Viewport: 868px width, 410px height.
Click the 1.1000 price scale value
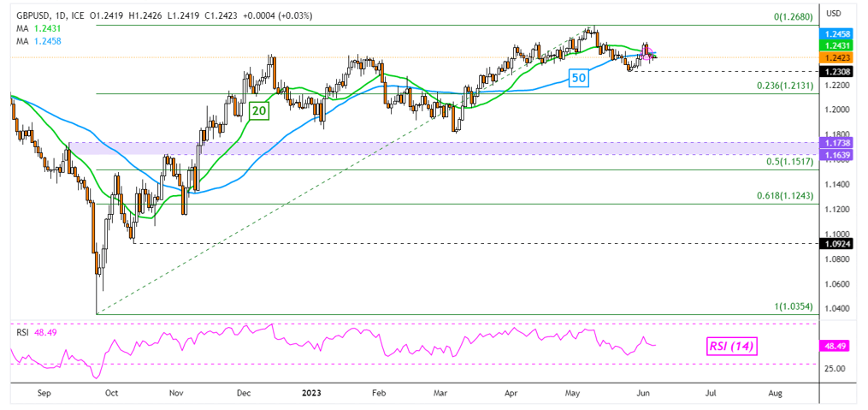tap(837, 235)
